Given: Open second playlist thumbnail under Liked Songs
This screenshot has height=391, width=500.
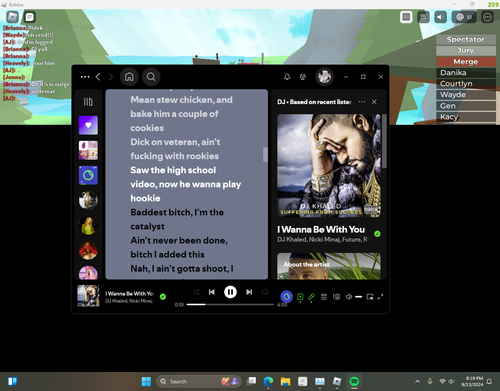Looking at the screenshot, I should [x=88, y=150].
